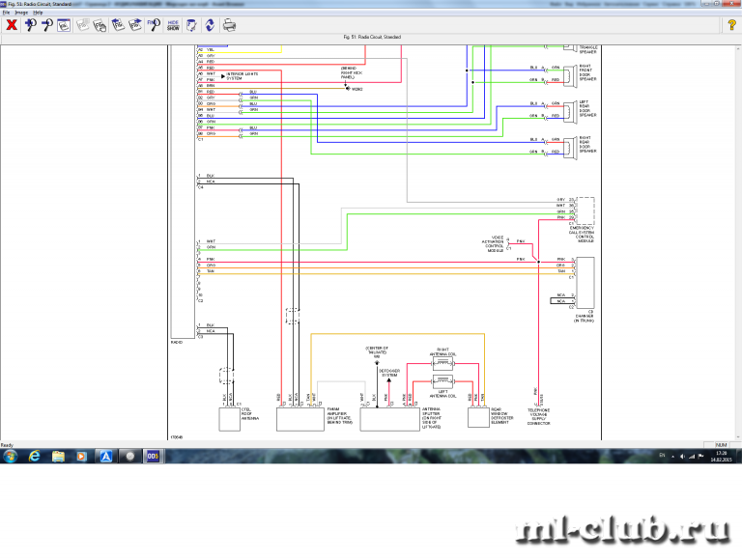Image resolution: width=742 pixels, height=560 pixels.
Task: Launch Internet Explorer from taskbar
Action: pyautogui.click(x=36, y=455)
